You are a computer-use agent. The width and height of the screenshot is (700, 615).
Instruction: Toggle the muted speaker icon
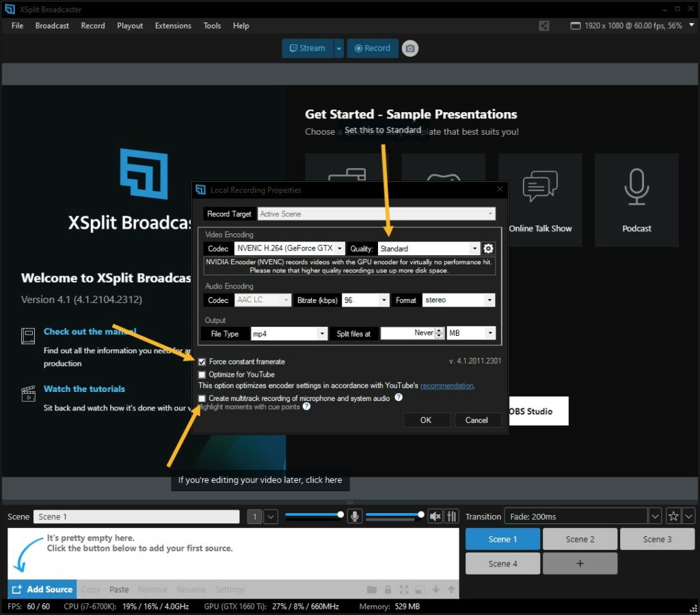tap(435, 516)
